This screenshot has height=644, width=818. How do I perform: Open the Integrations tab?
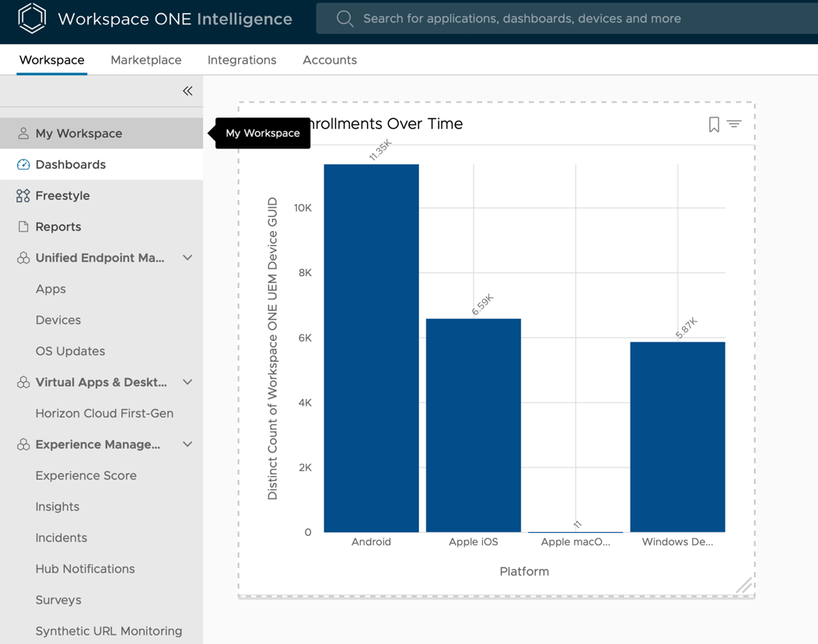(242, 60)
